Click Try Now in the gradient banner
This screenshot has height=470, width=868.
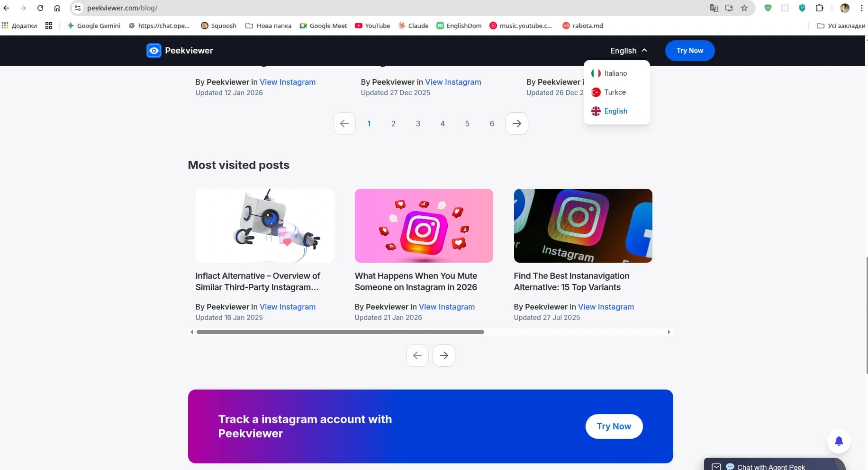614,426
